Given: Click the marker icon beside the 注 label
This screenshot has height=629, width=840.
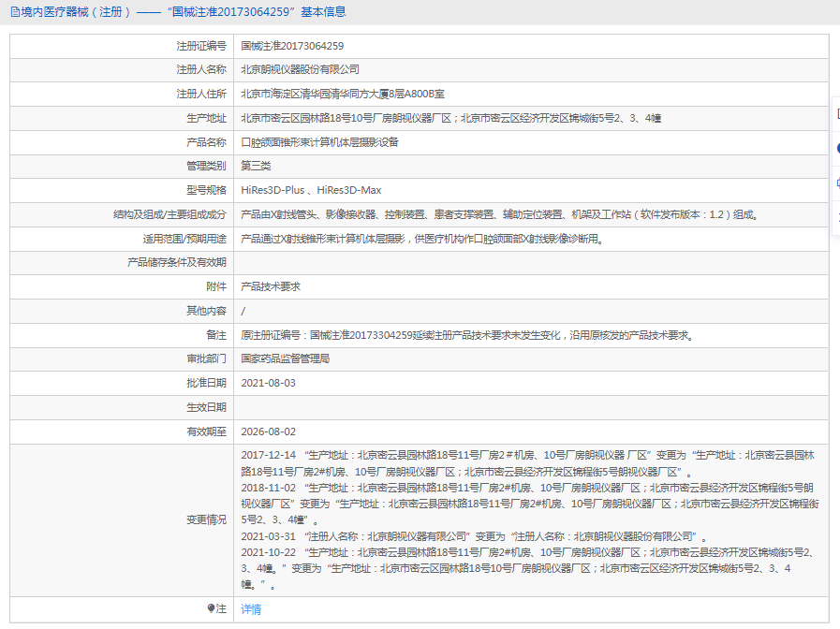Looking at the screenshot, I should 211,608.
